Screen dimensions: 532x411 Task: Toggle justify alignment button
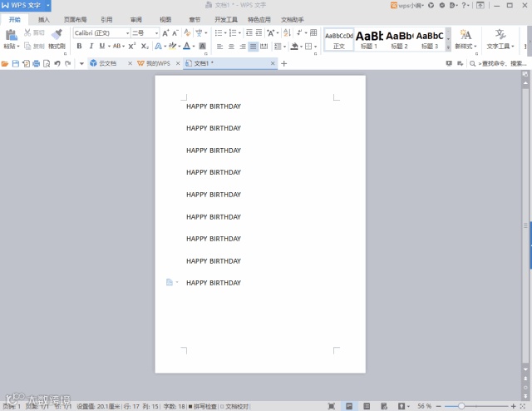(x=253, y=47)
